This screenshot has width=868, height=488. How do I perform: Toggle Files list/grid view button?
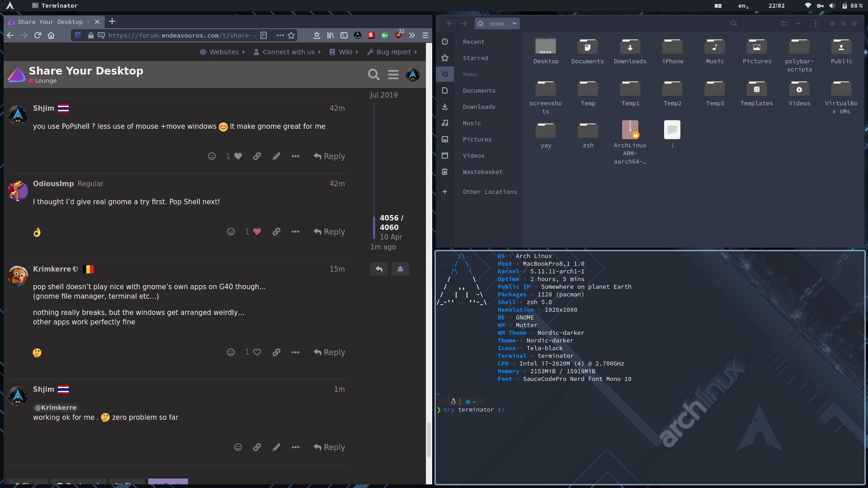(785, 23)
